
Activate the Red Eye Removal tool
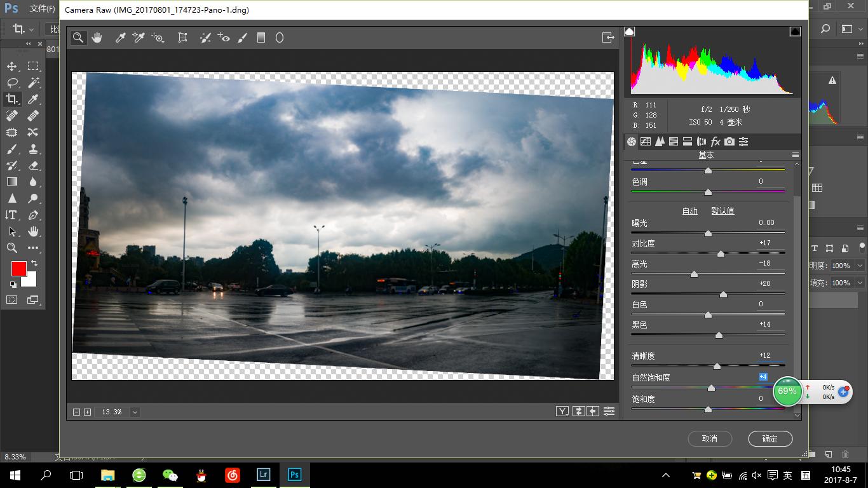coord(224,38)
